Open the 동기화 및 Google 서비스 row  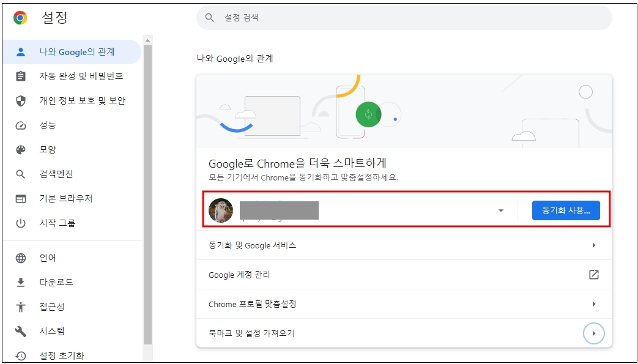click(x=404, y=245)
